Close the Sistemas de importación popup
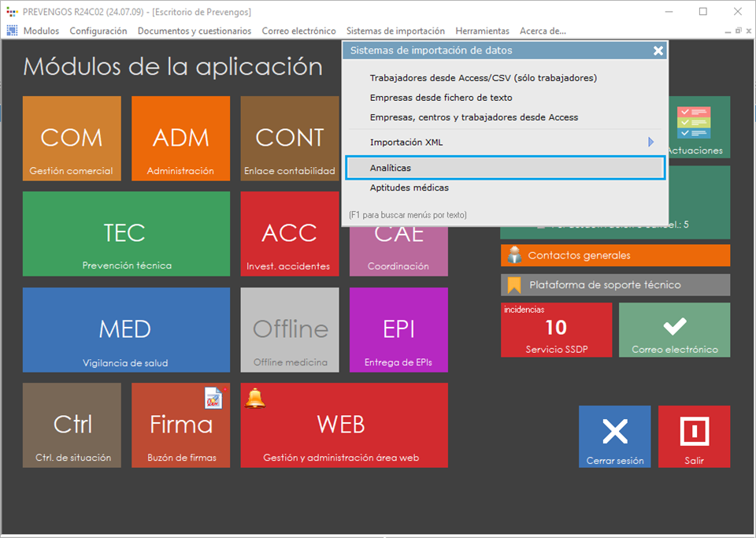The width and height of the screenshot is (756, 538). pos(658,50)
